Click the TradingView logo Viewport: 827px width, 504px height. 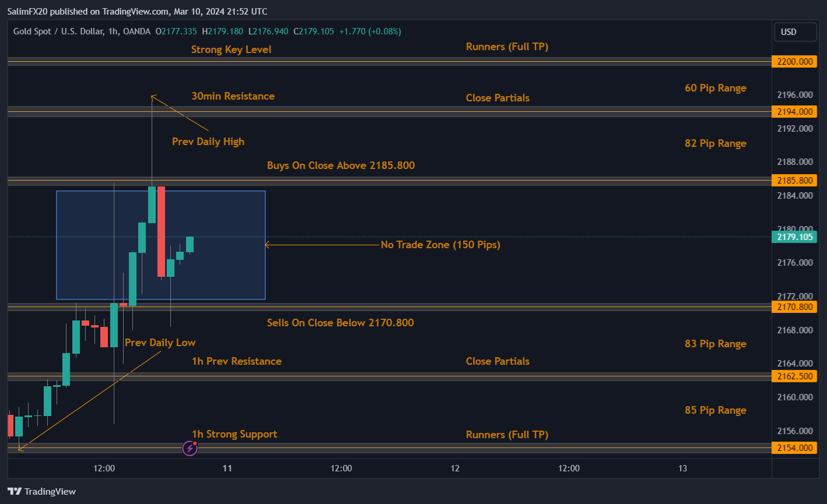41,491
